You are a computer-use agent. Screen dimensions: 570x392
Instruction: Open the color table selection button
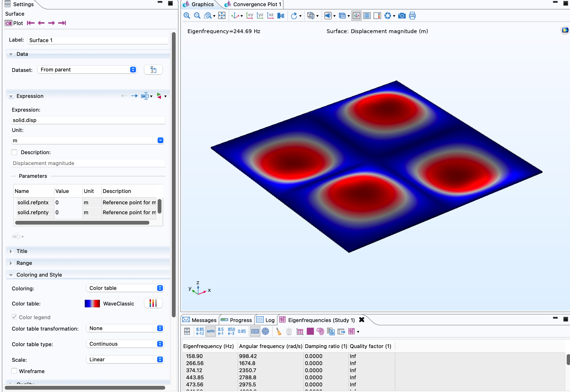[153, 303]
